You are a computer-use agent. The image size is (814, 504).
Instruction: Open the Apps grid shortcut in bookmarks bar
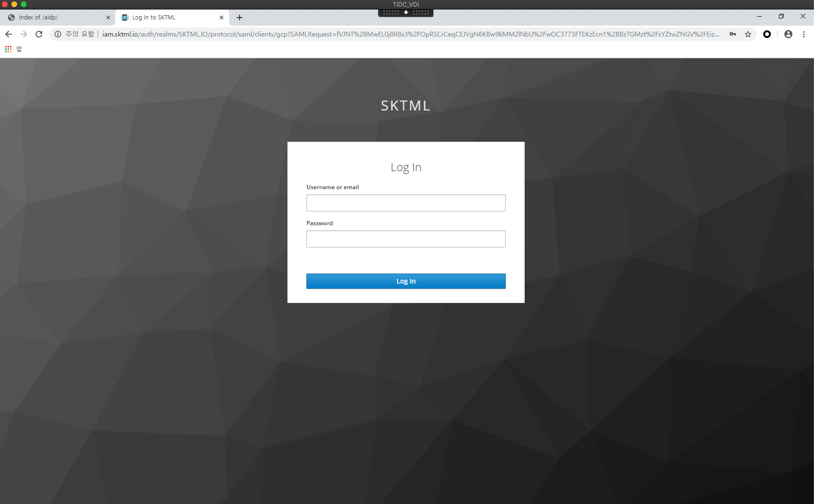8,49
